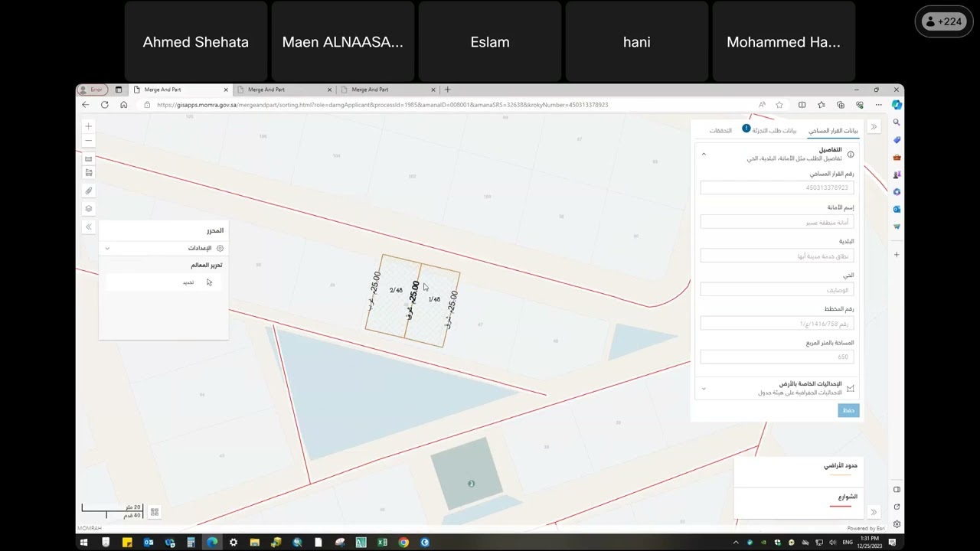The height and width of the screenshot is (551, 980).
Task: Open the measure ruler map tool
Action: 89,159
